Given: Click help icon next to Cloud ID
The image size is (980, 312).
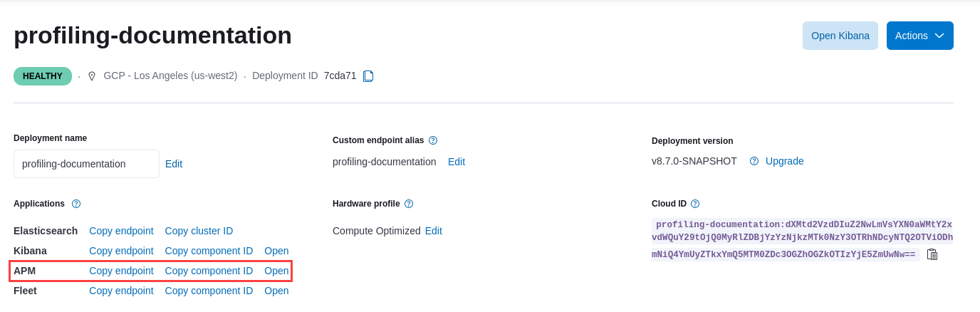Looking at the screenshot, I should click(695, 204).
